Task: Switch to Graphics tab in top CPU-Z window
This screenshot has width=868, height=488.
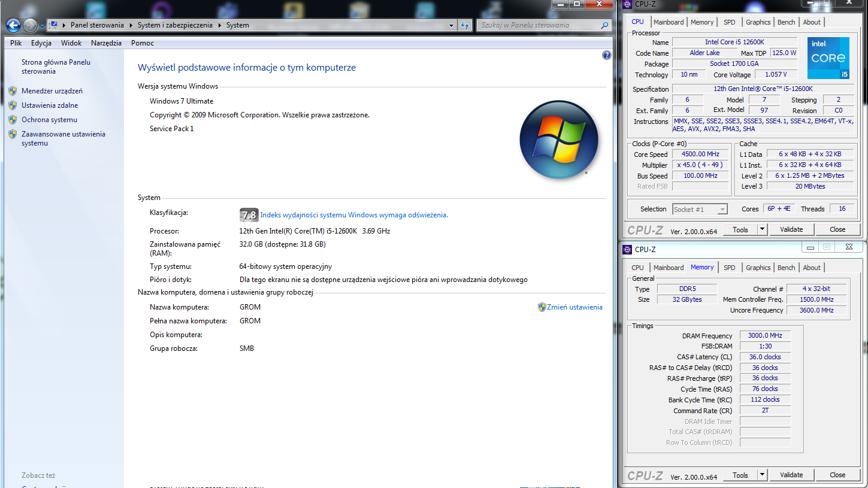Action: (x=758, y=22)
